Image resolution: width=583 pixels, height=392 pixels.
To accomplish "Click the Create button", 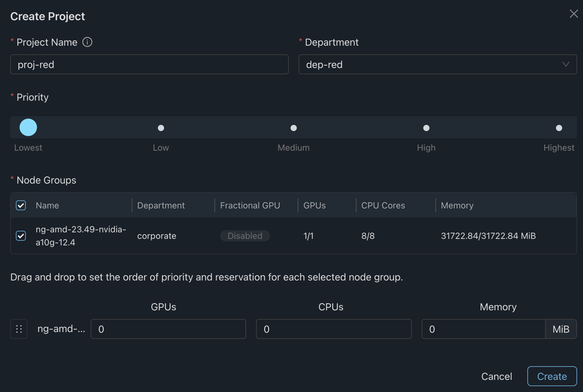I will tap(552, 376).
